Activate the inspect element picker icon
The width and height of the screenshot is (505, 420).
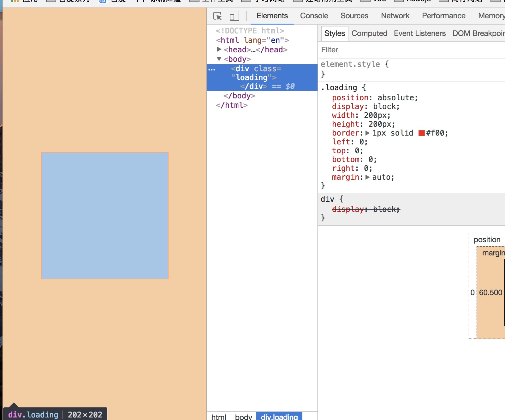(x=217, y=16)
